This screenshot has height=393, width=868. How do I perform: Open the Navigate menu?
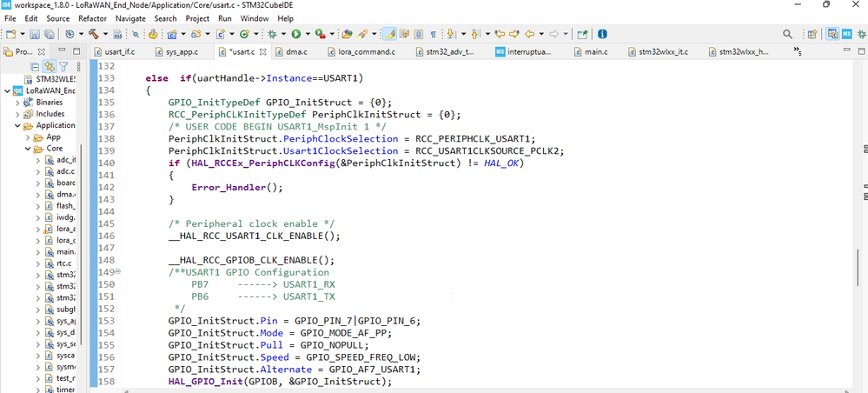pos(130,18)
